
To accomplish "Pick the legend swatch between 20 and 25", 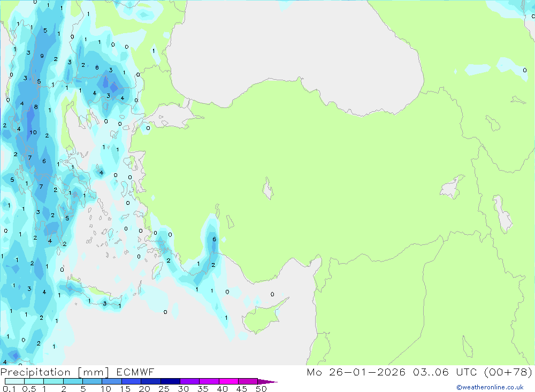I will point(151,381).
